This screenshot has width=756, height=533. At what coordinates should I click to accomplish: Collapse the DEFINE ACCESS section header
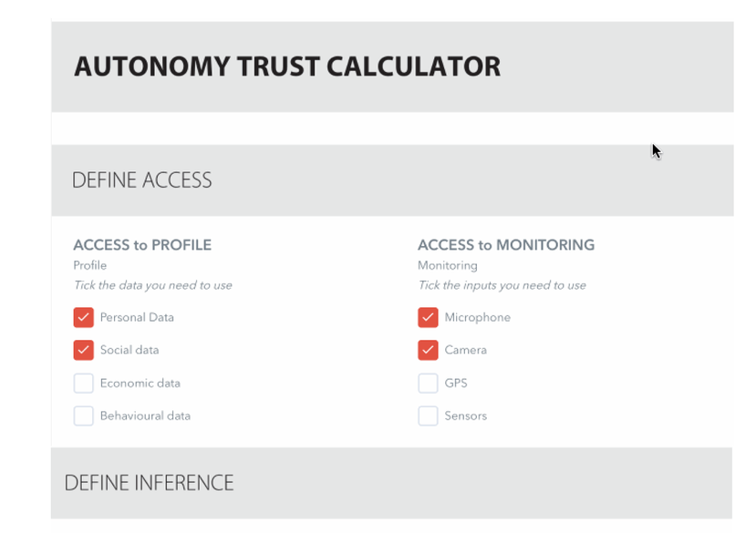pos(141,180)
